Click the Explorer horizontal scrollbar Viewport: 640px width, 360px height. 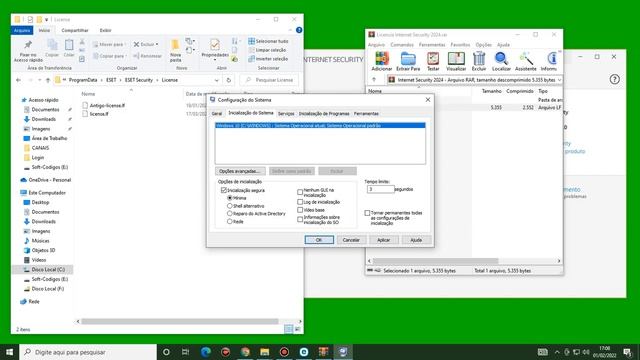pos(180,321)
